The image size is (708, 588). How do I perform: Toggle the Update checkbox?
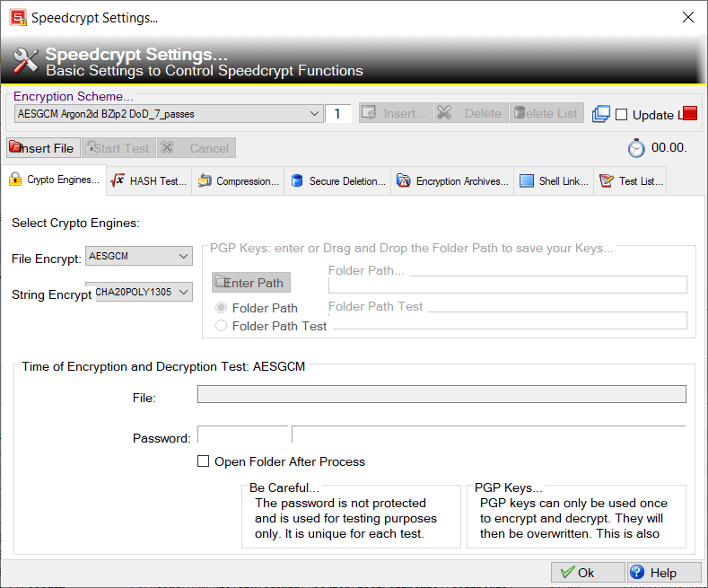pyautogui.click(x=621, y=115)
